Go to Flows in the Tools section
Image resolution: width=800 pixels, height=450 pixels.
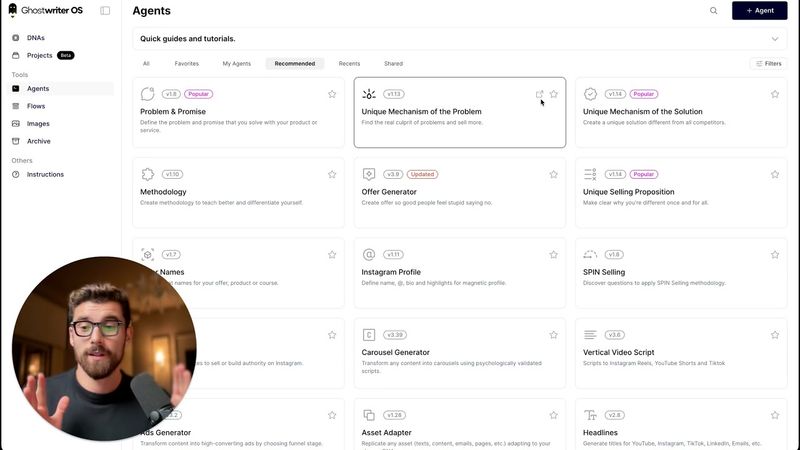click(x=36, y=106)
